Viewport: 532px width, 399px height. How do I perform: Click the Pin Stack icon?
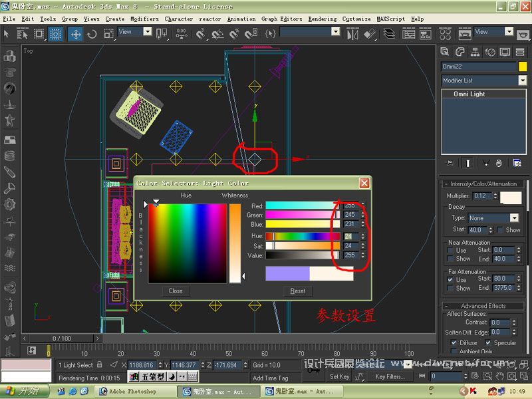[450, 163]
